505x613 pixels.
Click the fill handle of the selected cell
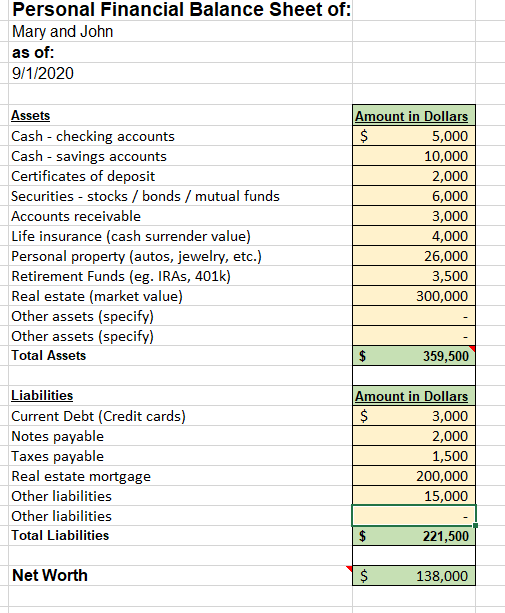click(475, 525)
